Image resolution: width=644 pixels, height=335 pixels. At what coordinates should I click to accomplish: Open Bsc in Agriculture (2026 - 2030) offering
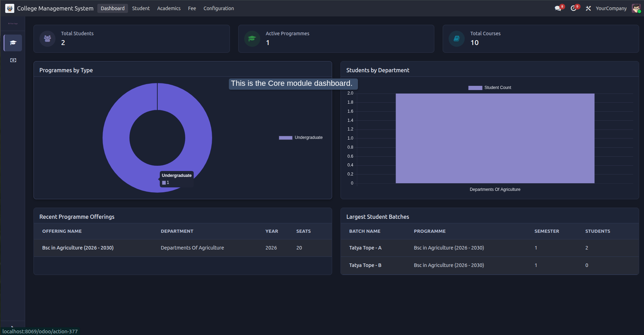[x=78, y=248]
